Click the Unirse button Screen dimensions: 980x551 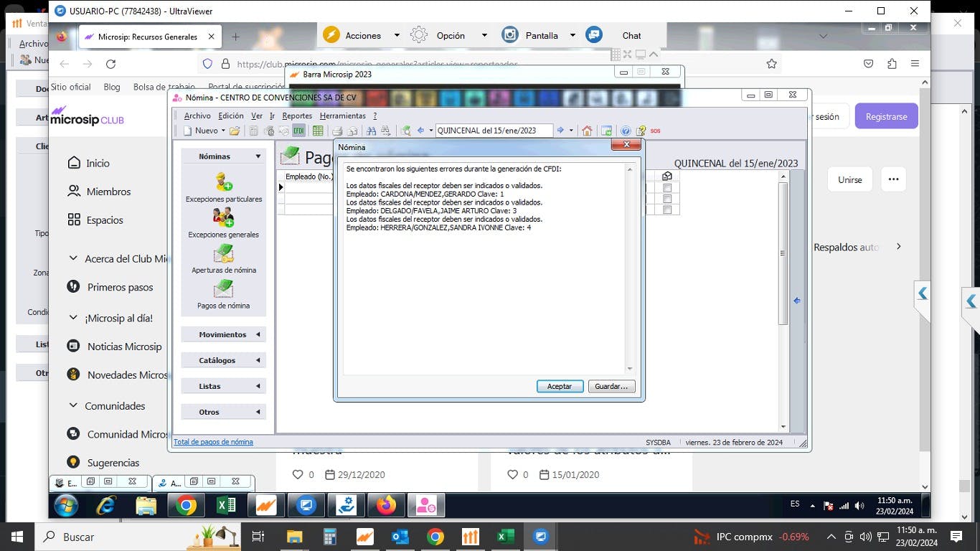850,179
